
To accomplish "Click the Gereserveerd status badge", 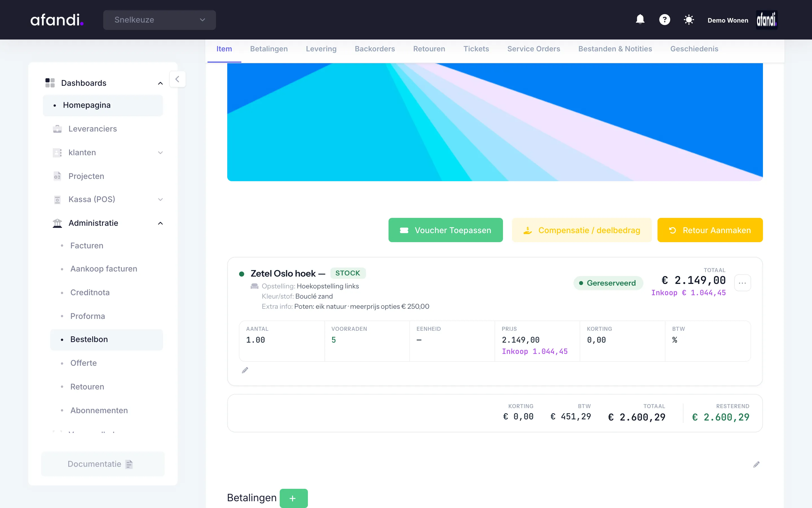I will (x=608, y=283).
